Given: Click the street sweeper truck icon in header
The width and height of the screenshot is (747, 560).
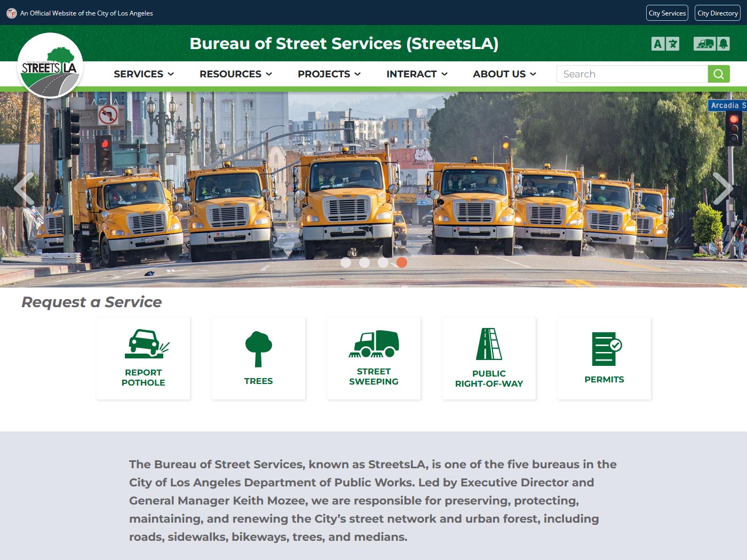Looking at the screenshot, I should (705, 43).
